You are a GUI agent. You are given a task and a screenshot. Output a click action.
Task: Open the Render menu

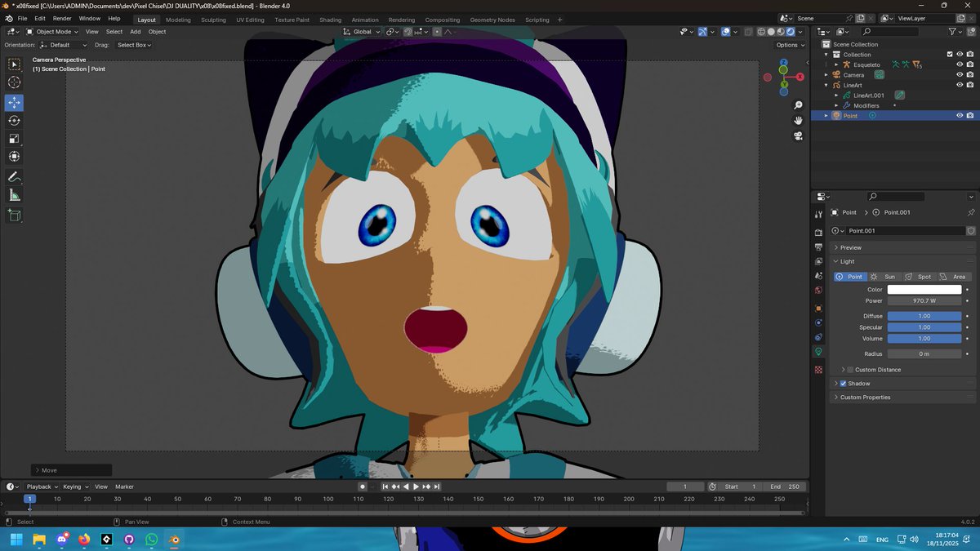[61, 18]
